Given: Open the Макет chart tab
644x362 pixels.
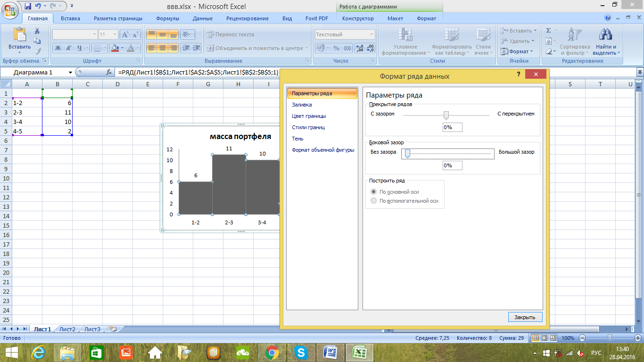Looking at the screenshot, I should 395,18.
